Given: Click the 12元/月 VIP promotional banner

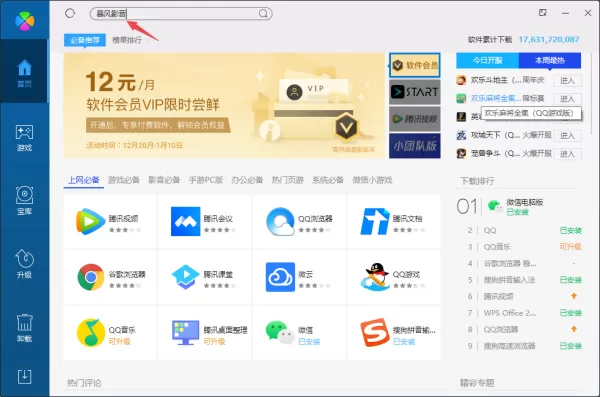Looking at the screenshot, I should tap(224, 106).
